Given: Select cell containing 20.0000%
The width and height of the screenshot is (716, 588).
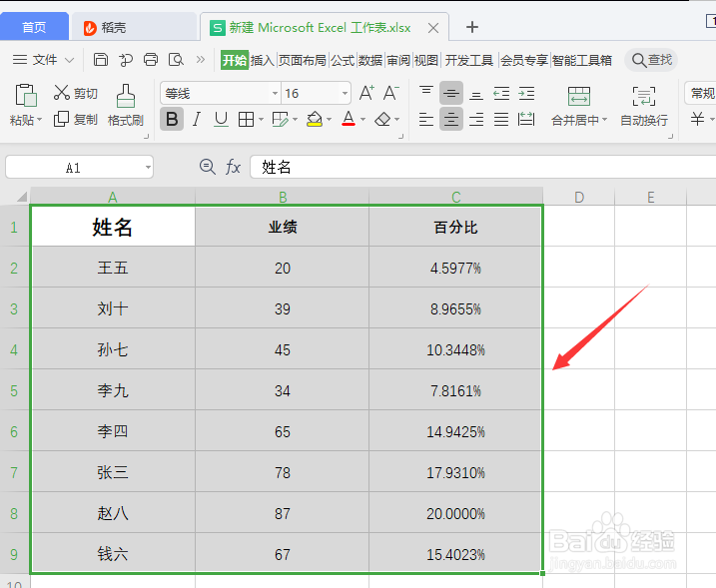Looking at the screenshot, I should click(x=455, y=513).
